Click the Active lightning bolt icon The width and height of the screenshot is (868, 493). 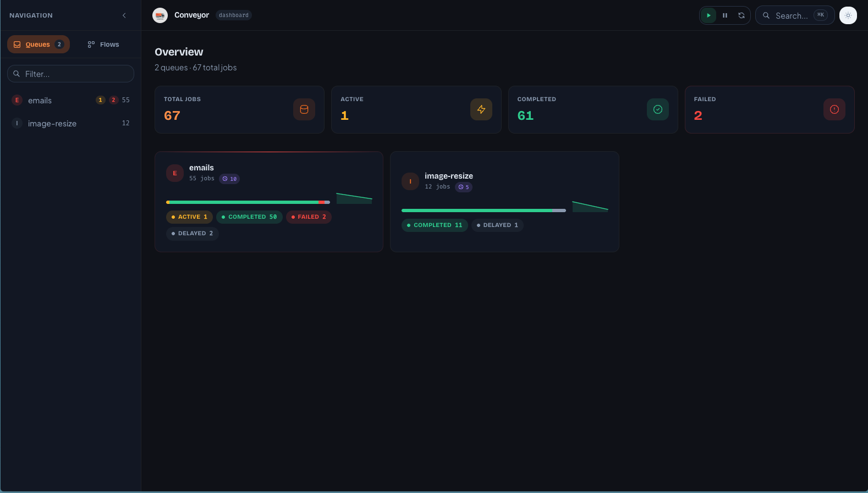pos(481,109)
